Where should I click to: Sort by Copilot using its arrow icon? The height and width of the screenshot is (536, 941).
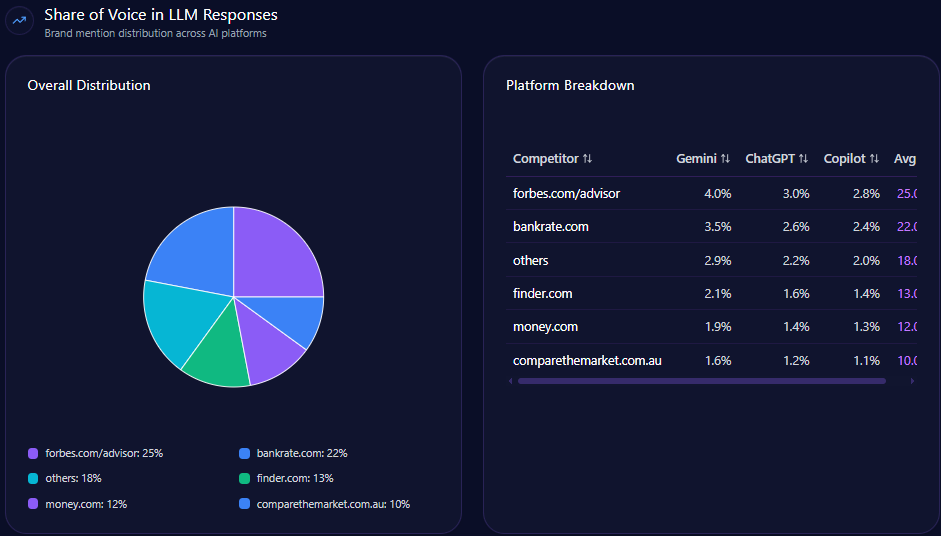874,159
